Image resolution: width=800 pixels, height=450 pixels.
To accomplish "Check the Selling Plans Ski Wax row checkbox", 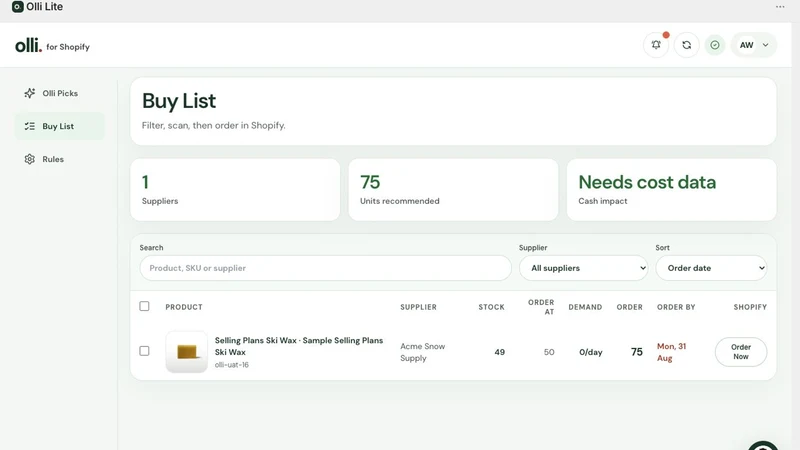I will pos(144,351).
